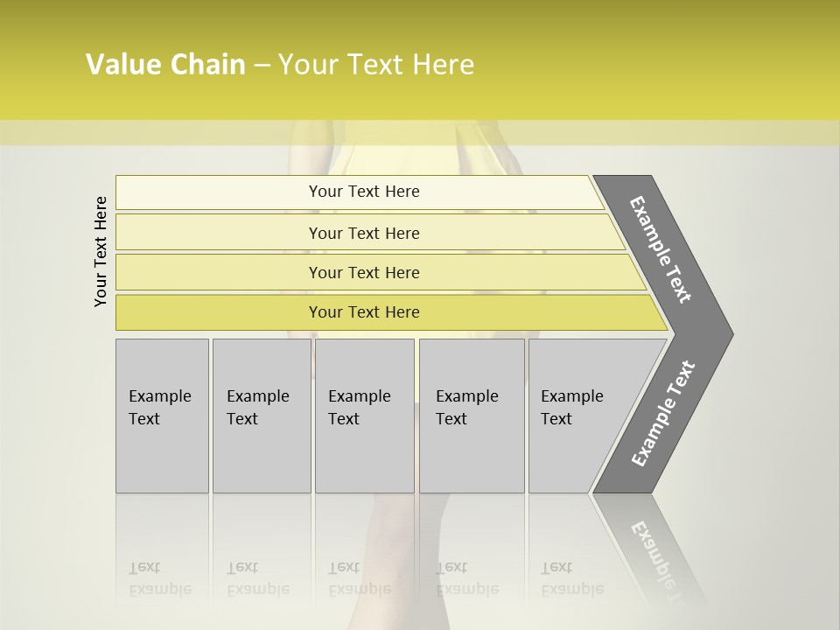Select the fourth gray "Example Text" box
Viewport: 840px width, 630px height.
pos(471,416)
